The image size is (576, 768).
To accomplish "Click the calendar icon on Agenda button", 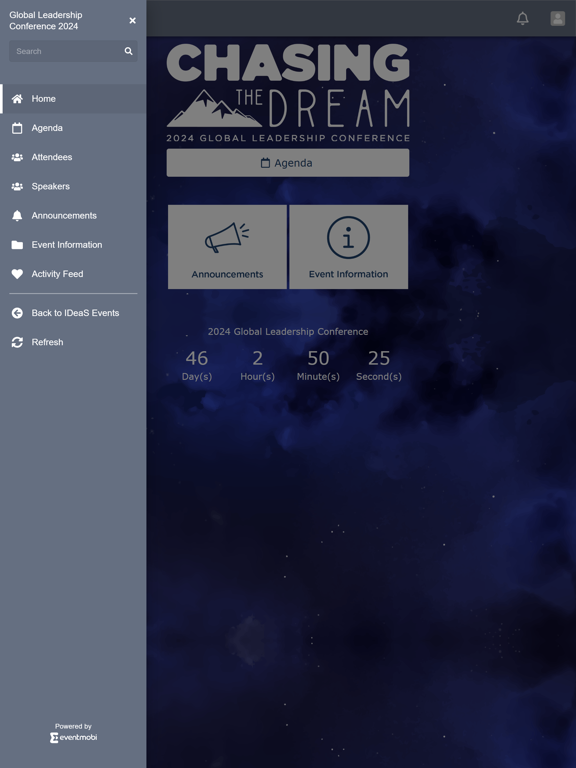I will click(265, 163).
